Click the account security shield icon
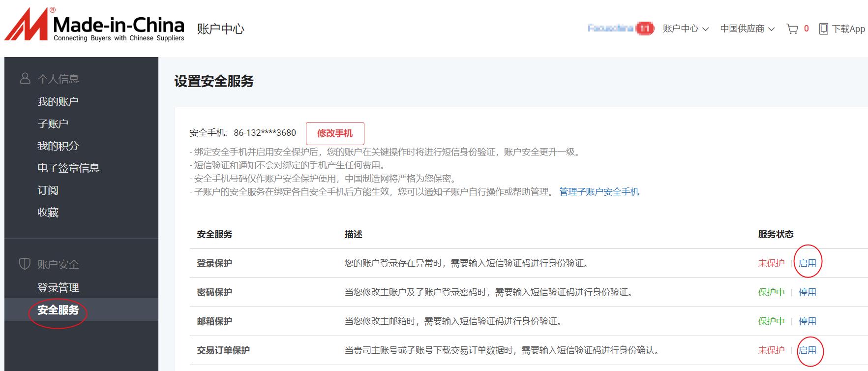 (25, 264)
